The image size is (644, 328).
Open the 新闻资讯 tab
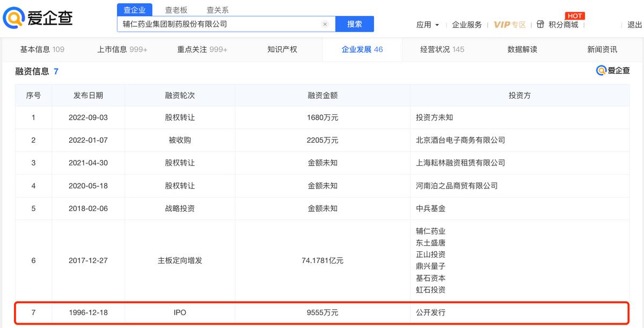pos(602,49)
